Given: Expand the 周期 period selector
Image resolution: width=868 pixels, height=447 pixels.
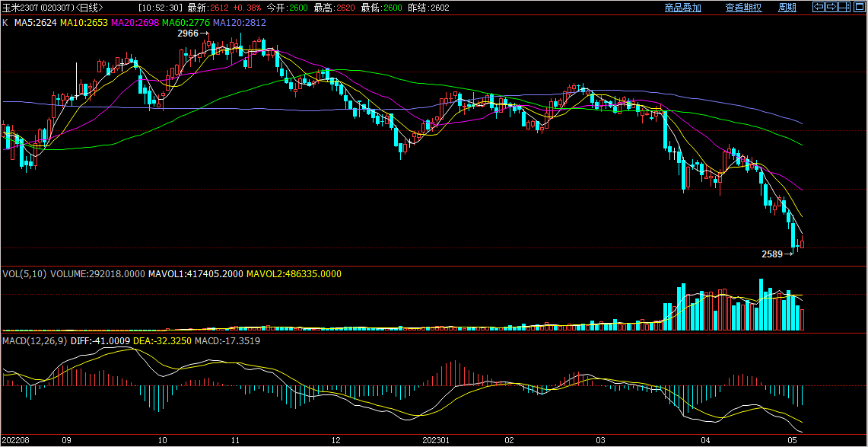Looking at the screenshot, I should pos(787,8).
